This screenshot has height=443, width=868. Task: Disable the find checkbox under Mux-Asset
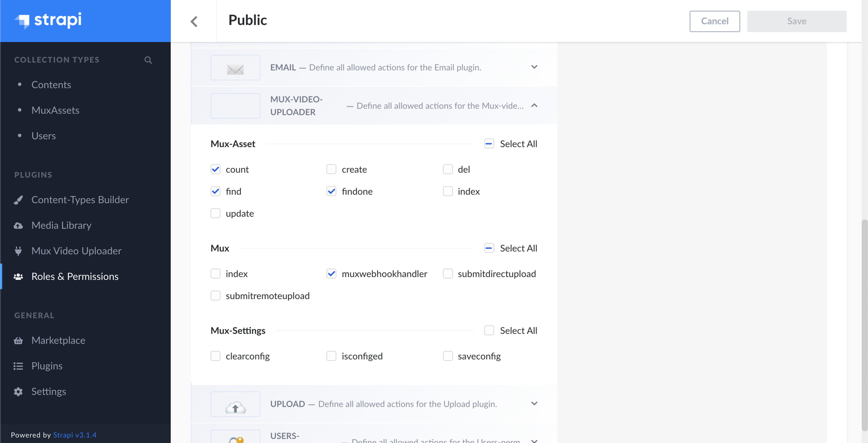215,191
